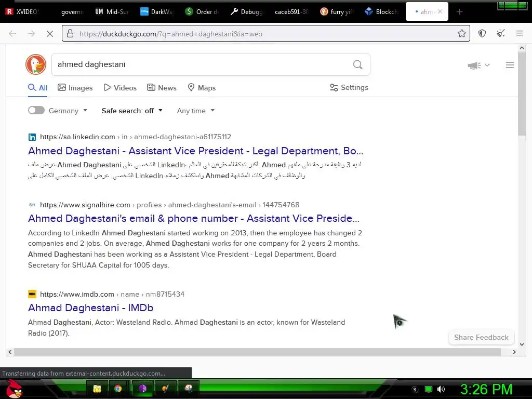
Task: Click the scroll right arrow
Action: click(514, 352)
